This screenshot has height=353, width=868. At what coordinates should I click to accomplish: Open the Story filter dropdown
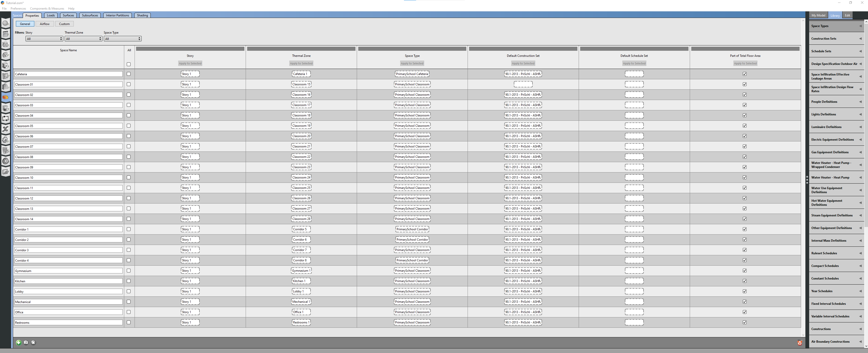pos(44,39)
